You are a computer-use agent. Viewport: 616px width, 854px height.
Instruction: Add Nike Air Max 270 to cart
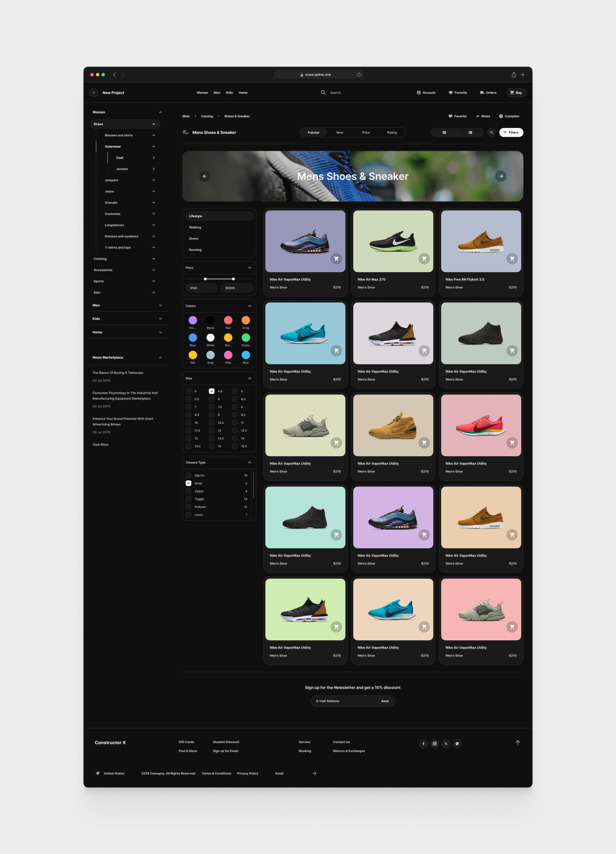tap(424, 259)
